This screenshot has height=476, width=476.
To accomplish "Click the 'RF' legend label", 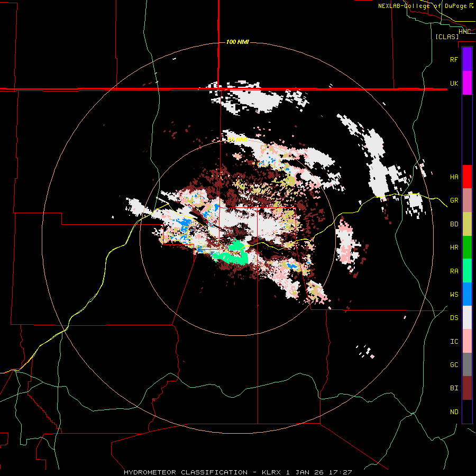I will pyautogui.click(x=454, y=59).
